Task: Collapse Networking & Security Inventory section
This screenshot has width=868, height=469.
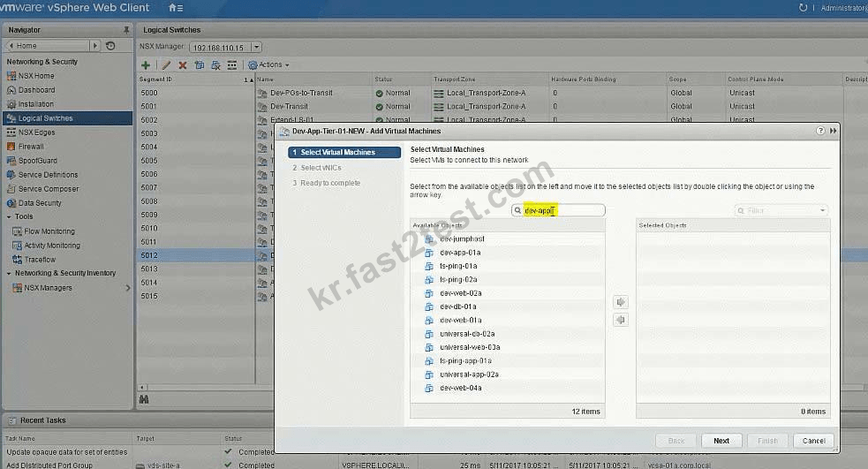Action: pyautogui.click(x=9, y=274)
